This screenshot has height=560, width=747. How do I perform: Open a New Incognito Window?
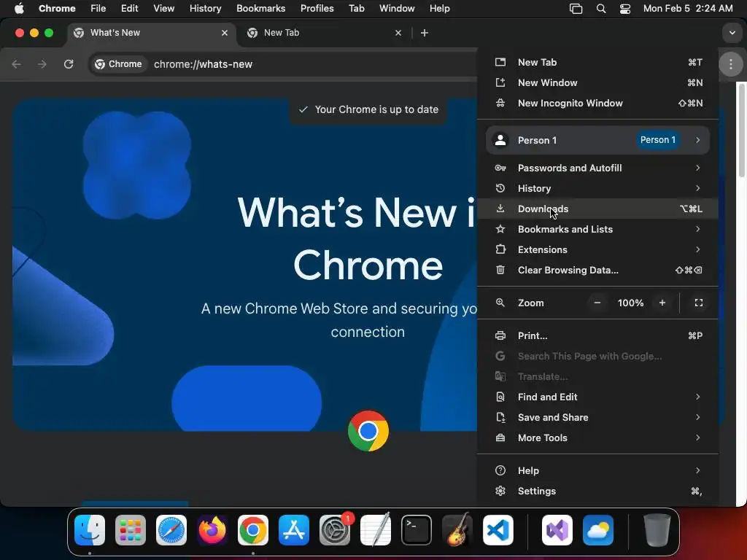(x=598, y=104)
